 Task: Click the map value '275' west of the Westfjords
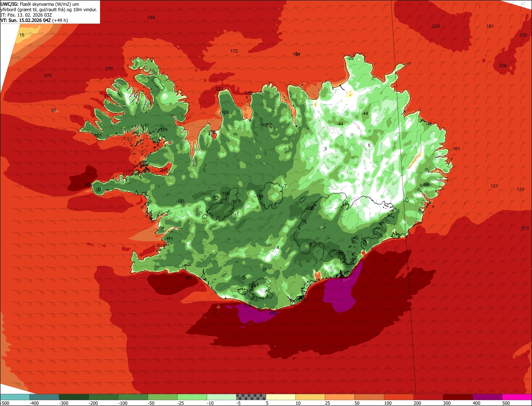coord(48,76)
